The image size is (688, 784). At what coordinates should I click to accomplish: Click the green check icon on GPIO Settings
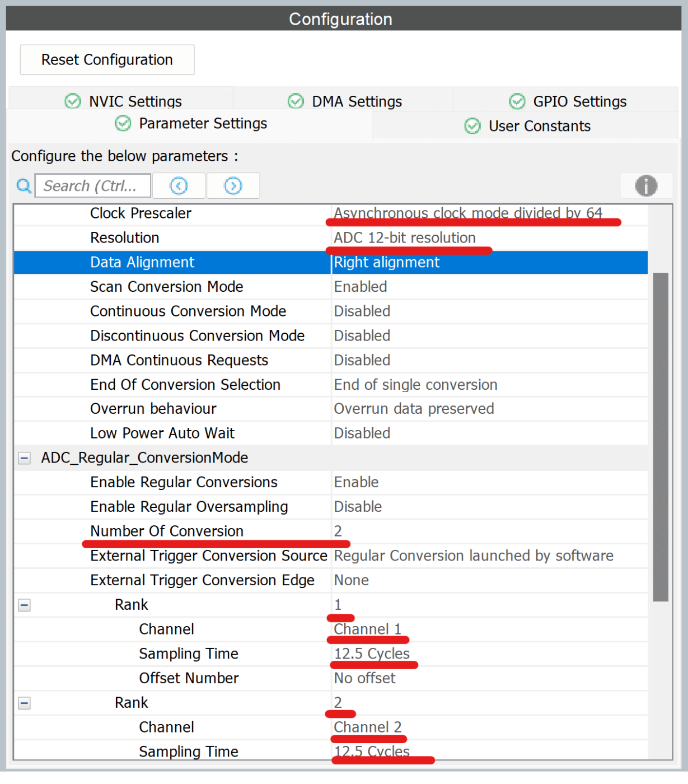(x=516, y=101)
